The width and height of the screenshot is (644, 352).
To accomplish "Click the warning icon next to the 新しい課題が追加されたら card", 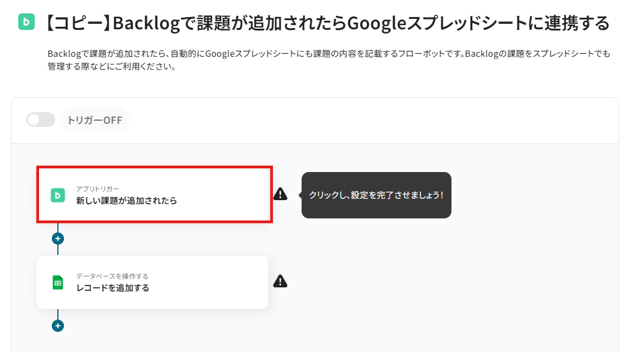I will point(280,194).
